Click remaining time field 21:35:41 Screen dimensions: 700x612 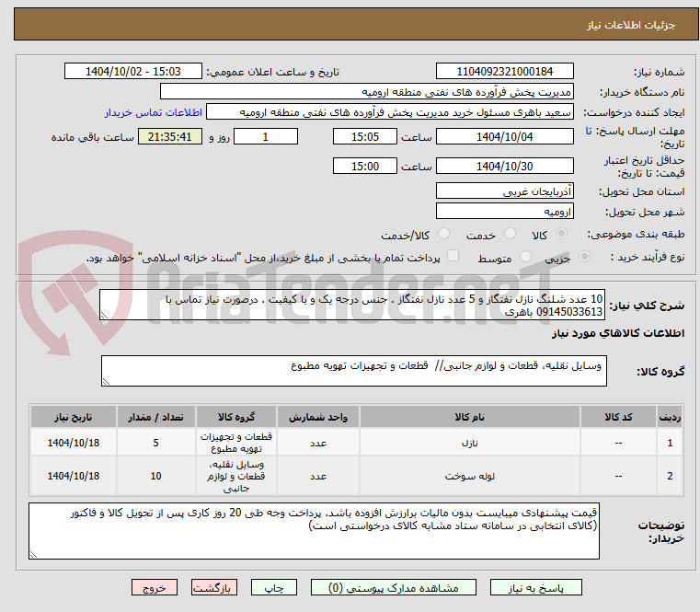[x=169, y=136]
